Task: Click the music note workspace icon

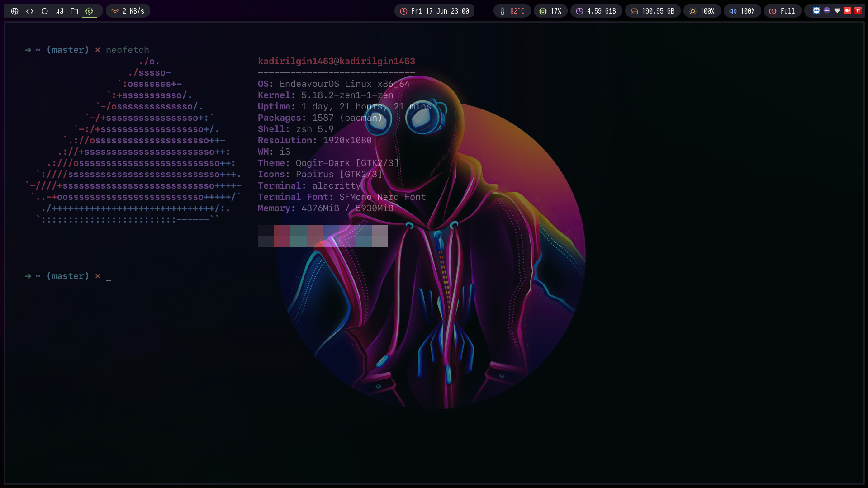Action: [59, 11]
